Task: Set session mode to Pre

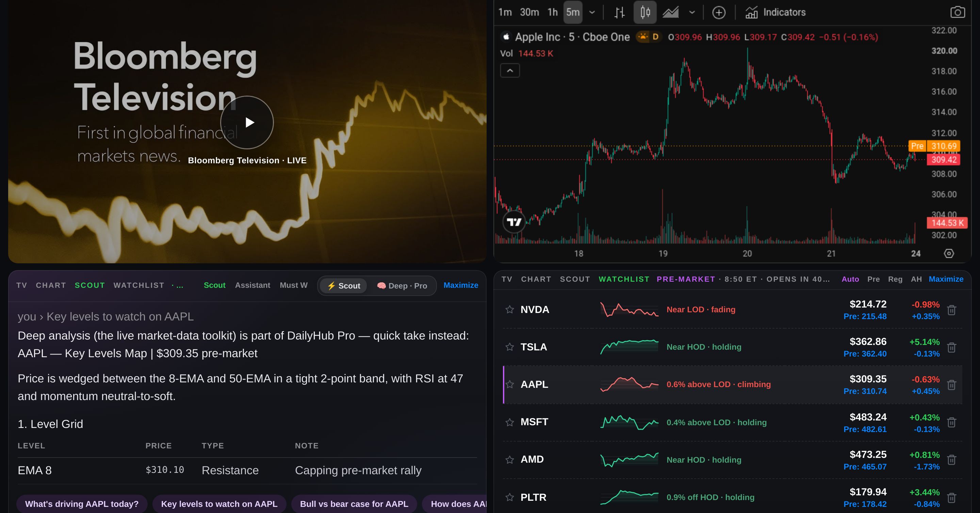Action: click(x=873, y=279)
